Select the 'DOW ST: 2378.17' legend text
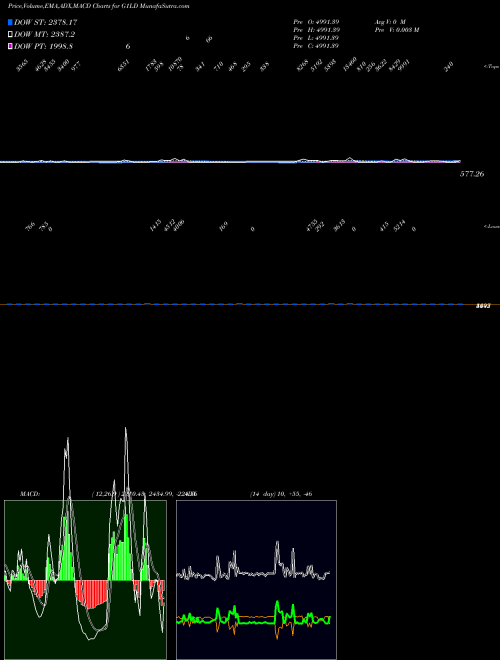 click(x=45, y=22)
